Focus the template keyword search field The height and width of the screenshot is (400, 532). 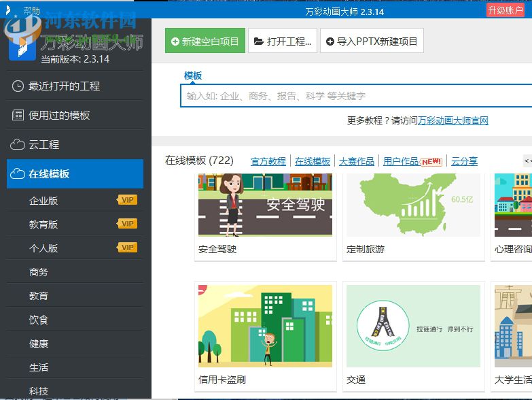(356, 96)
